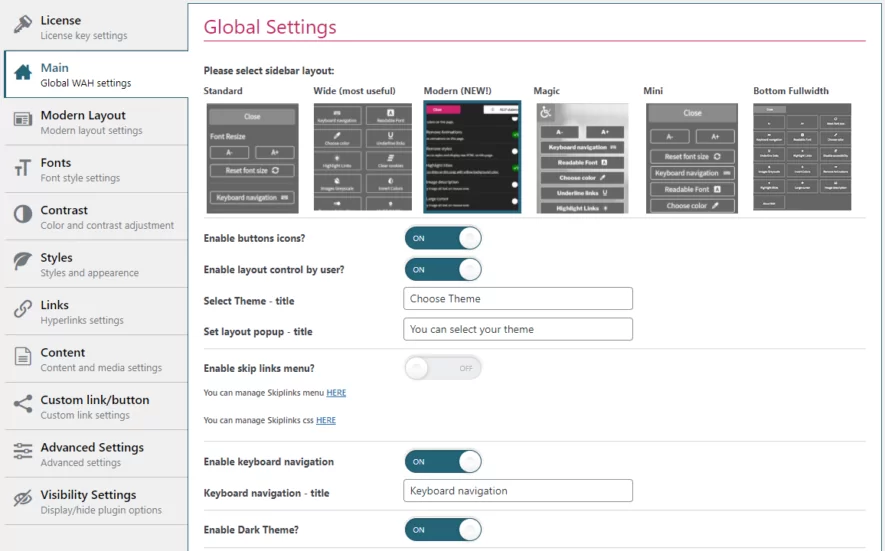The image size is (885, 551).
Task: Click the Advanced Settings sliders icon
Action: coord(23,451)
